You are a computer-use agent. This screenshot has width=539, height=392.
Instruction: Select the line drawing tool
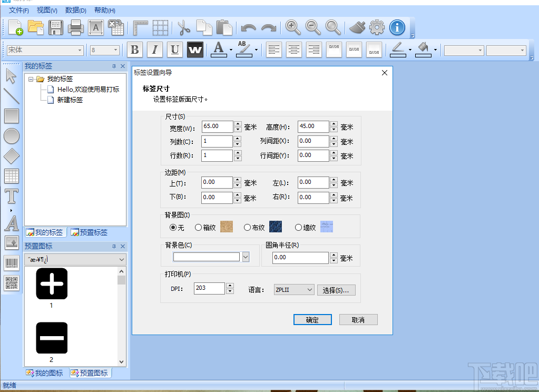tap(12, 96)
